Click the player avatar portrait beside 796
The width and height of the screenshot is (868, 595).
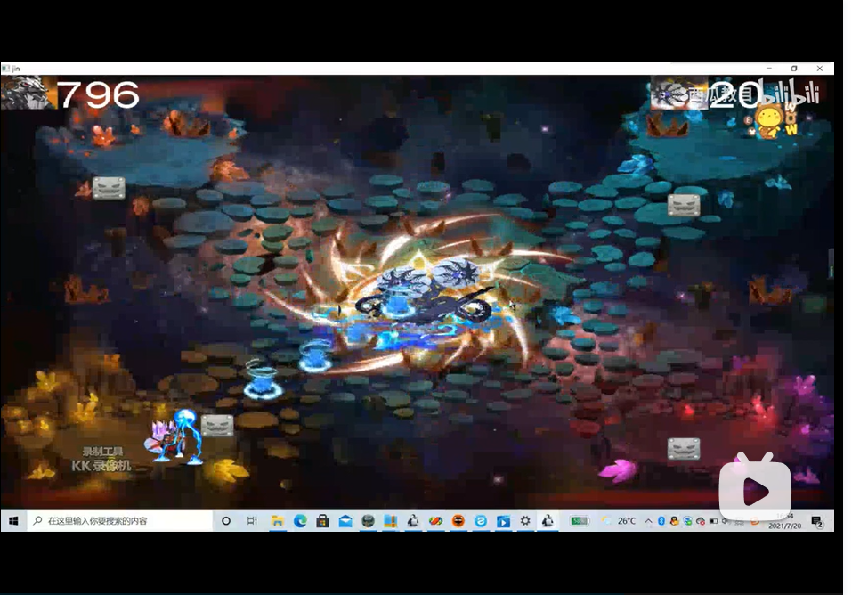(x=28, y=92)
